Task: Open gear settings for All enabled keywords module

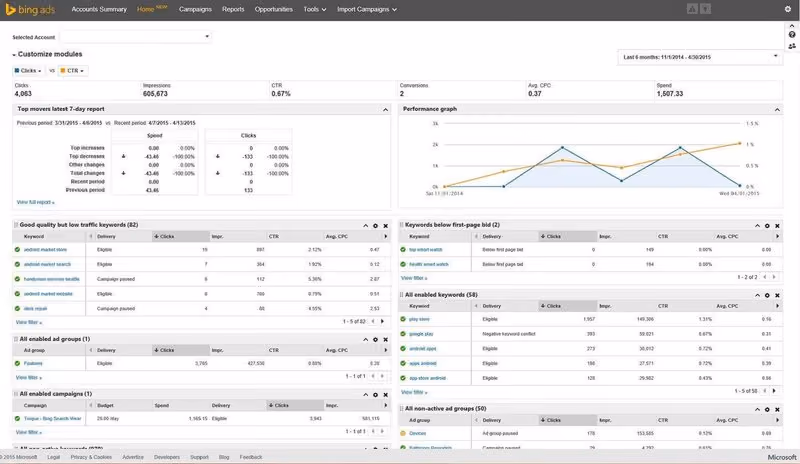Action: [x=767, y=295]
